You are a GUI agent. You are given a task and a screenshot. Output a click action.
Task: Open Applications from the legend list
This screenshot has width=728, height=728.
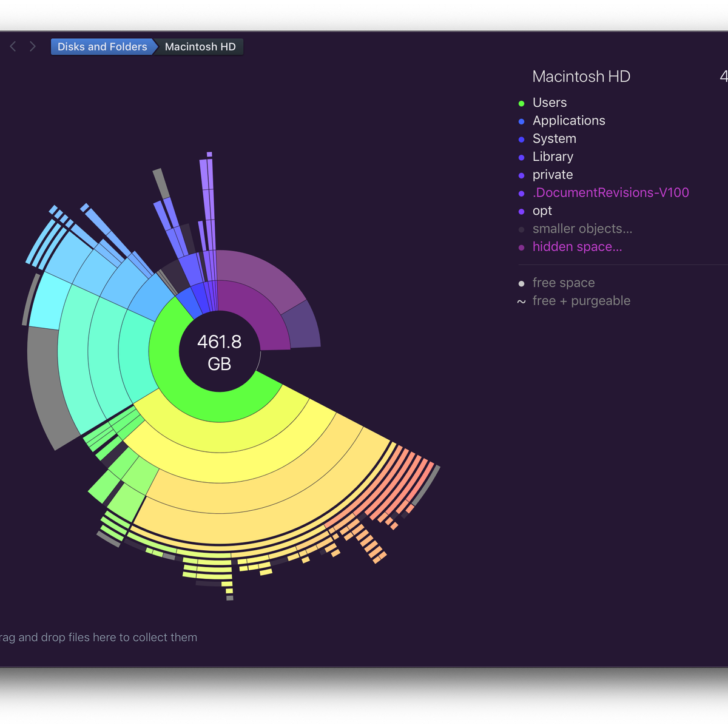click(x=568, y=121)
